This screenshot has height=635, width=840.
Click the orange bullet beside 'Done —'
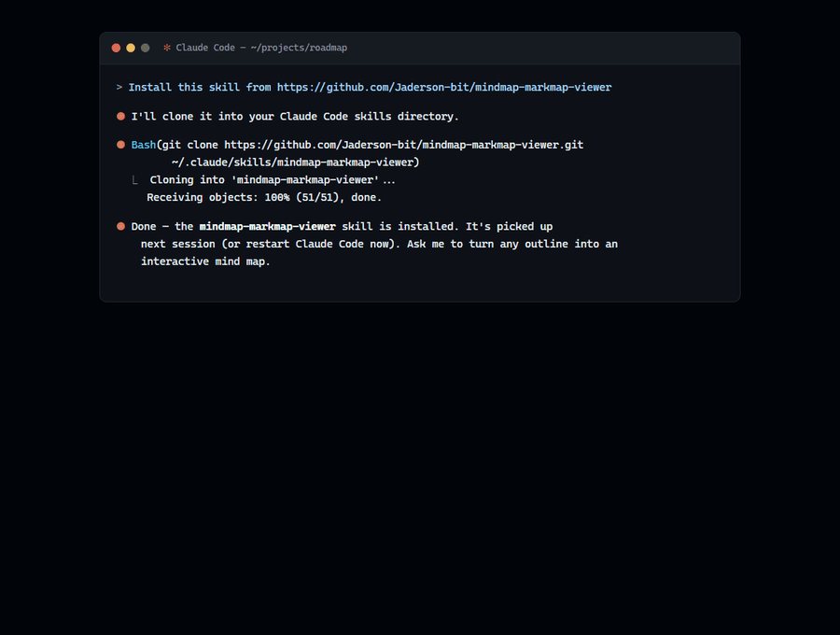tap(120, 226)
